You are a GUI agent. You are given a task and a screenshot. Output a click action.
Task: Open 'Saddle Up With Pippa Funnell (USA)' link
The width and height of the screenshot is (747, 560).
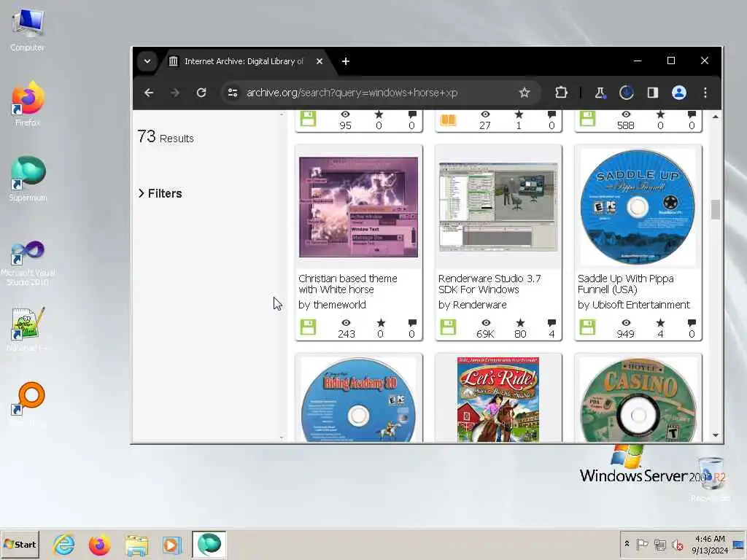pos(625,284)
